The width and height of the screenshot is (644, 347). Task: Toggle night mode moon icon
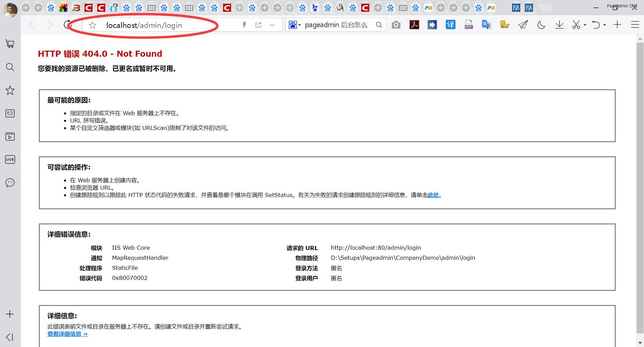click(x=541, y=25)
